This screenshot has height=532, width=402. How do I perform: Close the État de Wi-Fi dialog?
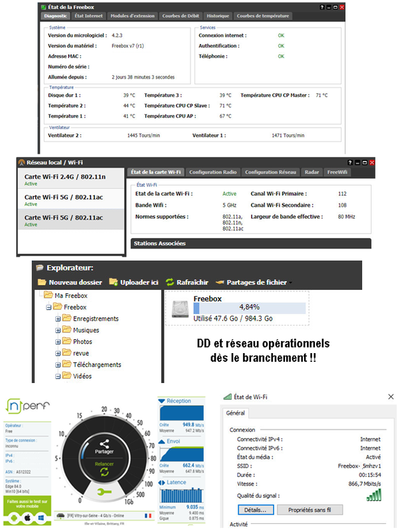coord(391,396)
